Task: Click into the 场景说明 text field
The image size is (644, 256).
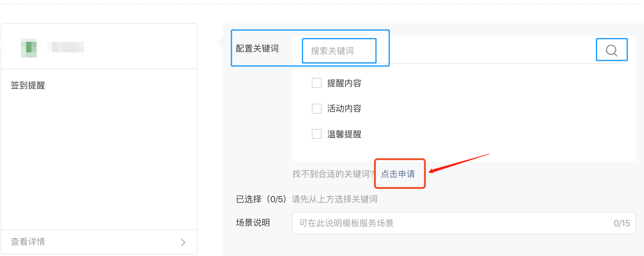Action: (464, 223)
